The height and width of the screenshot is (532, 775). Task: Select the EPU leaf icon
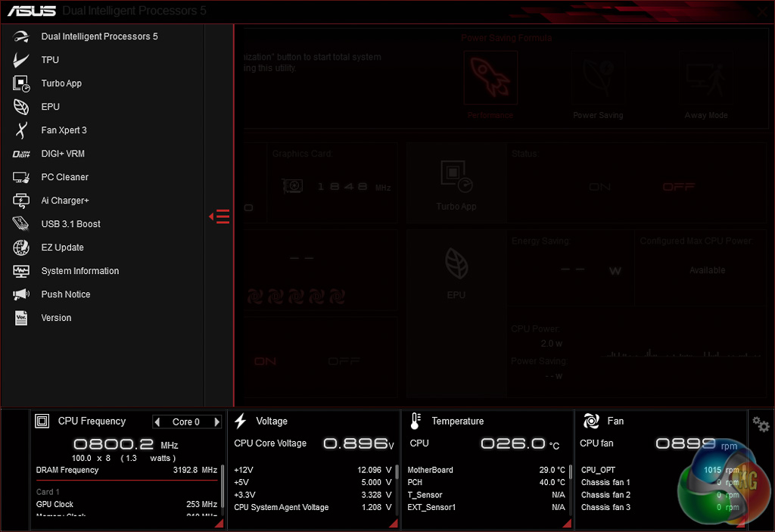pos(20,107)
